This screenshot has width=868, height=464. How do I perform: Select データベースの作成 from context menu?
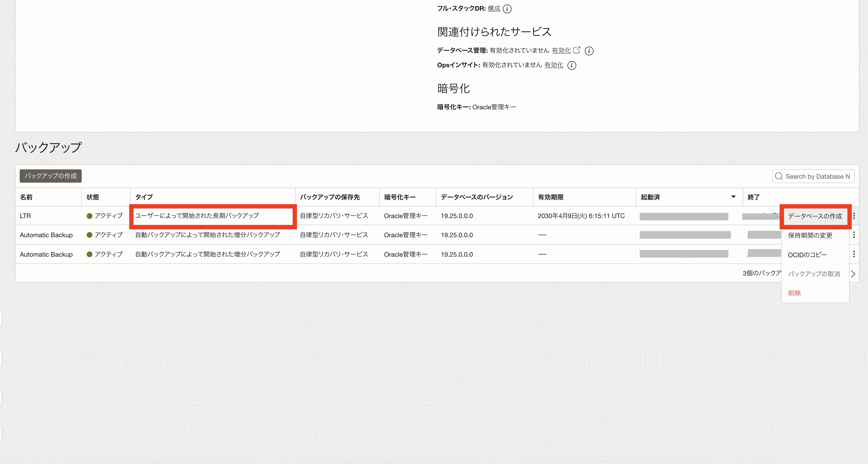coord(815,216)
